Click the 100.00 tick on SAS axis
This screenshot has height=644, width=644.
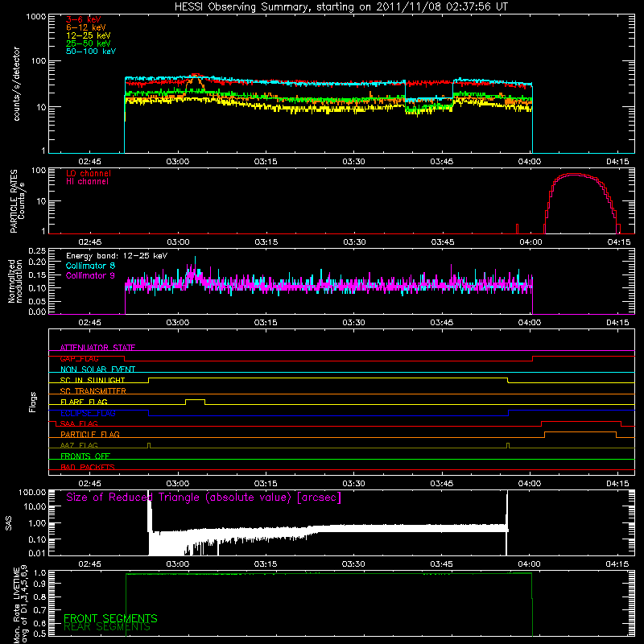pyautogui.click(x=32, y=492)
